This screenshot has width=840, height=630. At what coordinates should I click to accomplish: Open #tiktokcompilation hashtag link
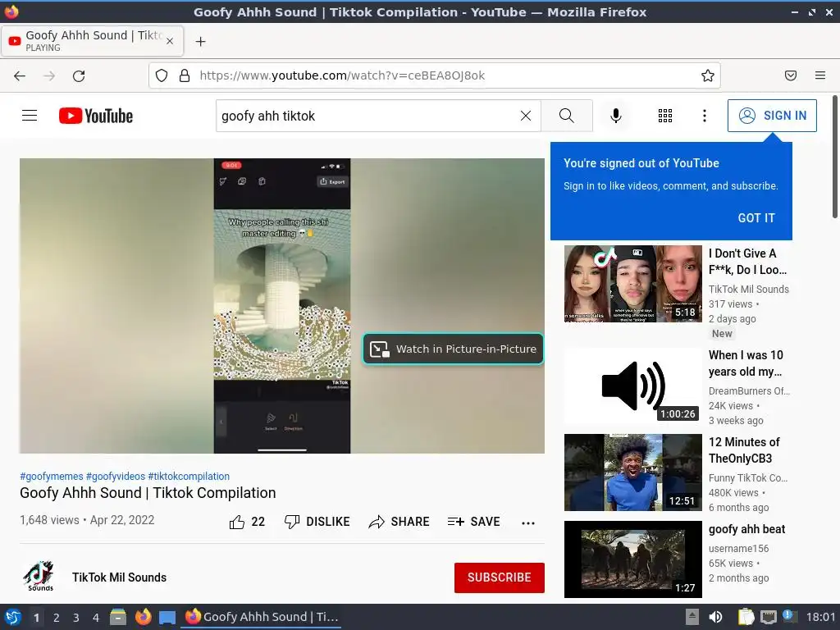tap(189, 477)
